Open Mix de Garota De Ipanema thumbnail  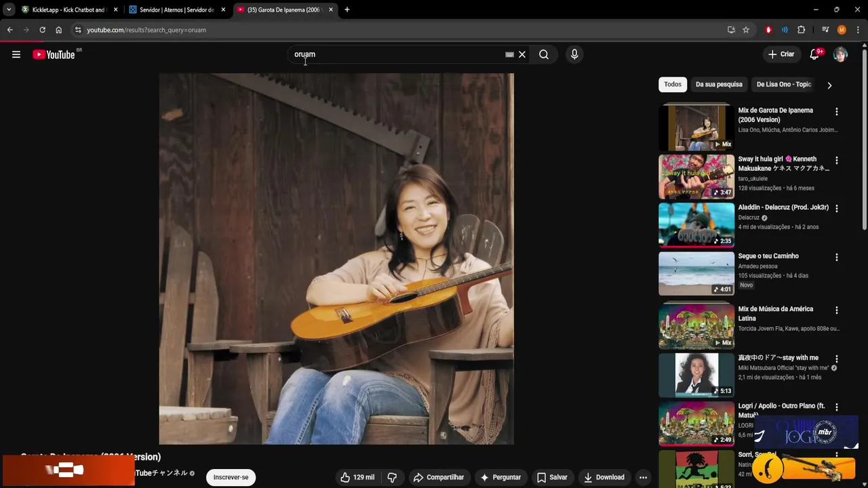696,127
